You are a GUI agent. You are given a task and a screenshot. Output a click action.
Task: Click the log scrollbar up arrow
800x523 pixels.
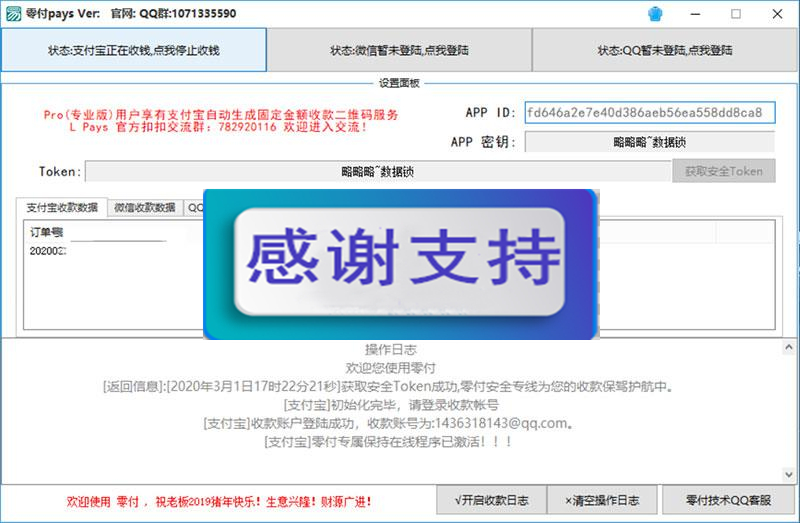[x=789, y=347]
